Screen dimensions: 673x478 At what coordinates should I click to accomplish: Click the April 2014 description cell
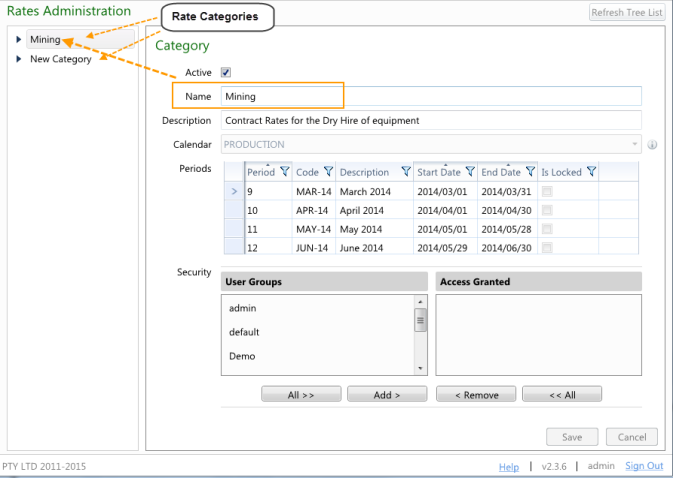pyautogui.click(x=374, y=210)
